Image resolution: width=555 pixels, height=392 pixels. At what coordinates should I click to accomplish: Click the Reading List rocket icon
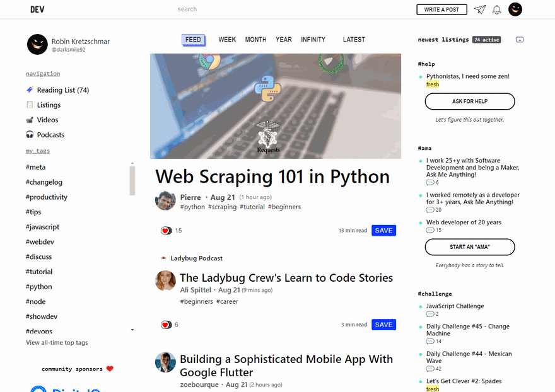click(30, 89)
